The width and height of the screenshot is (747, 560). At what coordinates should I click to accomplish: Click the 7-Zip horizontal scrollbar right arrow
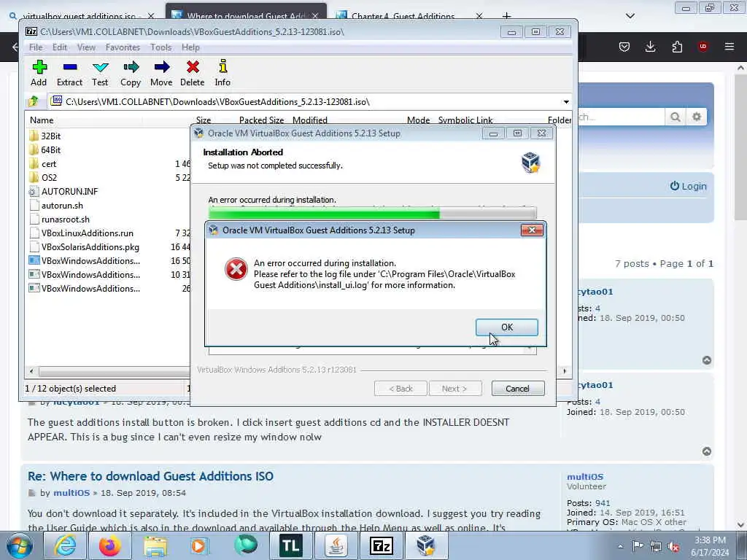click(565, 371)
